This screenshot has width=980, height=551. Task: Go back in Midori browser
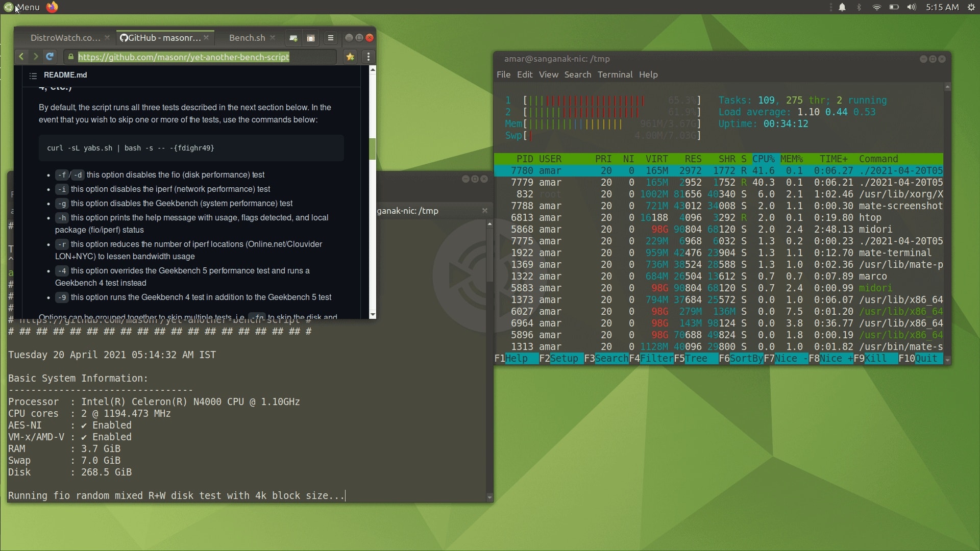21,57
